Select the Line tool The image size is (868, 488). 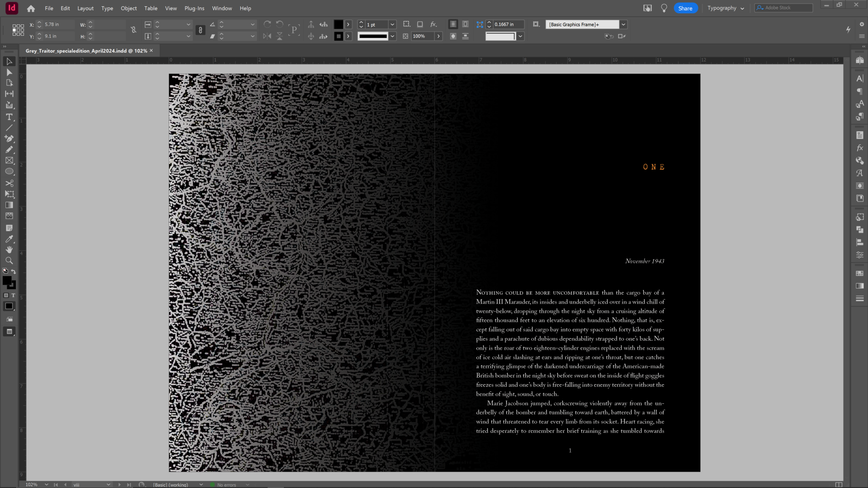pyautogui.click(x=9, y=128)
